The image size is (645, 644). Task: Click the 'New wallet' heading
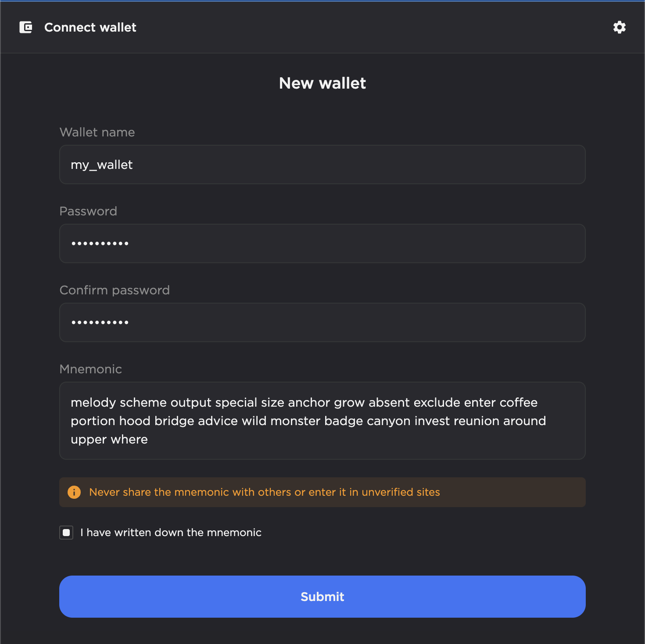pos(322,83)
